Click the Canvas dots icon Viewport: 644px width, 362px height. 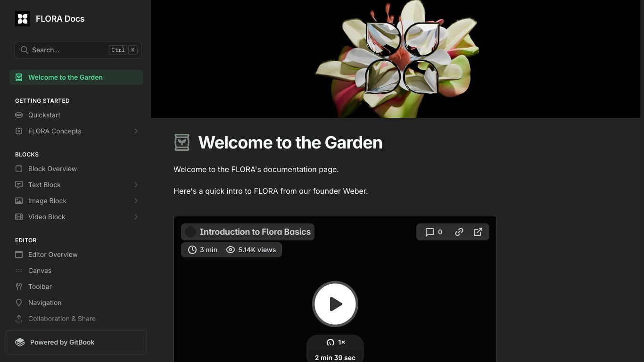click(19, 271)
